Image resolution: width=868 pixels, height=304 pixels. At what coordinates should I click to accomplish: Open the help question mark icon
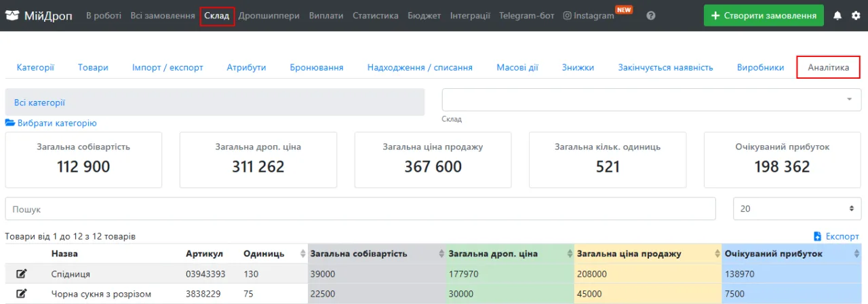pos(651,16)
